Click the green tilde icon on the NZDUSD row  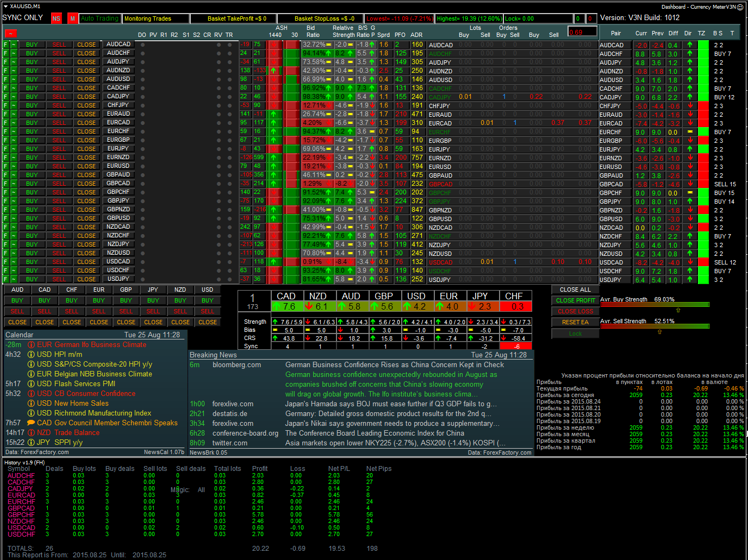pyautogui.click(x=14, y=254)
